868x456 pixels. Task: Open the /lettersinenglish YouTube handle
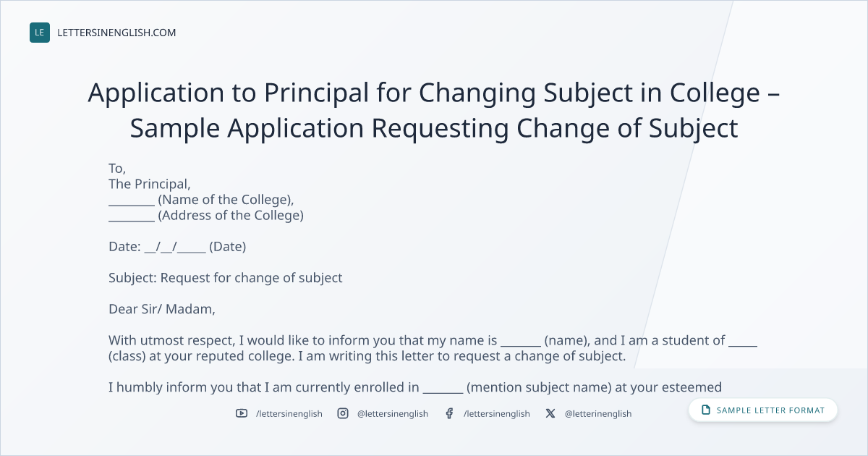(x=289, y=413)
